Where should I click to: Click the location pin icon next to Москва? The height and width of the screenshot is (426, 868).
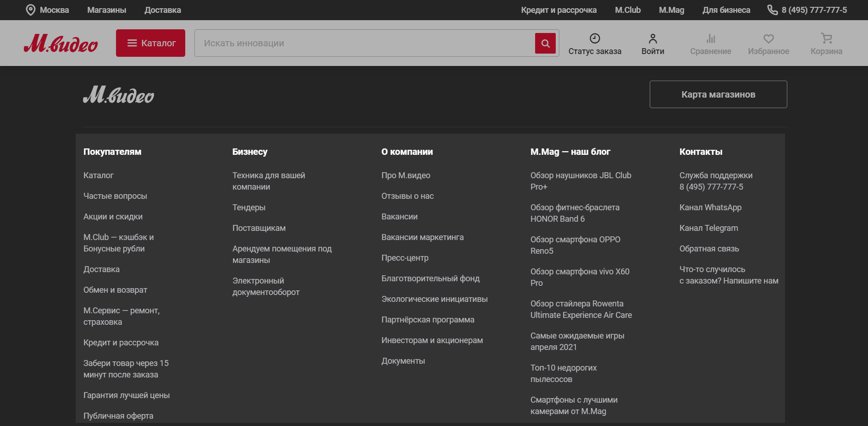[x=31, y=10]
